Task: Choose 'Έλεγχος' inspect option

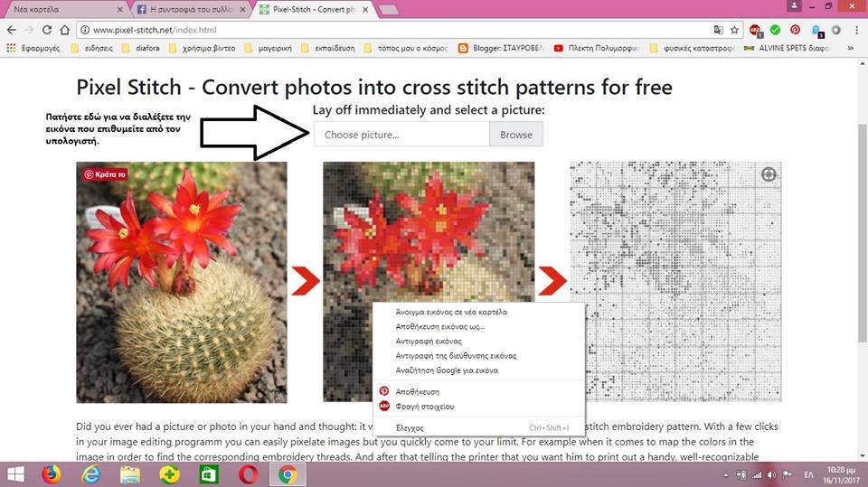Action: (x=479, y=427)
